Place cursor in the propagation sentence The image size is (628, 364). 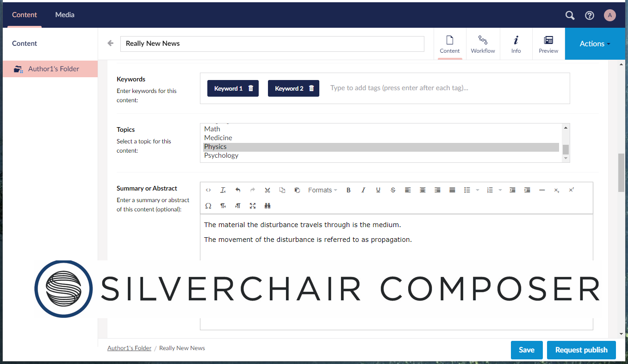pos(308,240)
